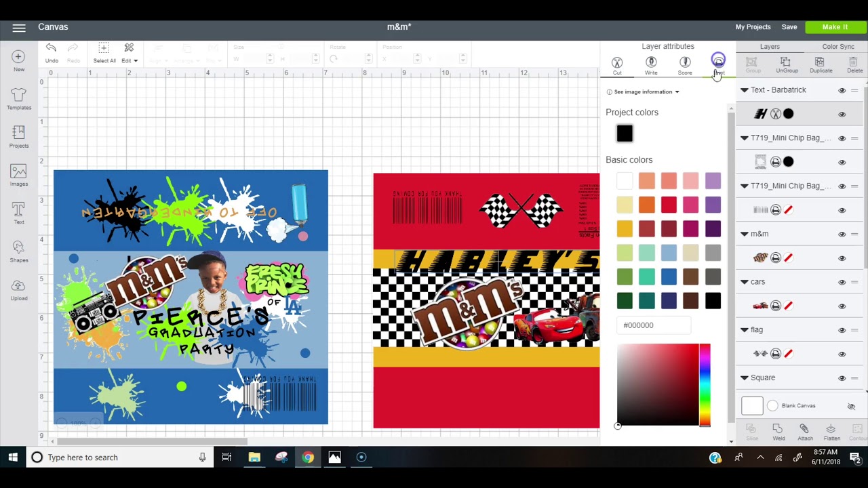Hide the Barbatrick H text layer

[x=842, y=115]
